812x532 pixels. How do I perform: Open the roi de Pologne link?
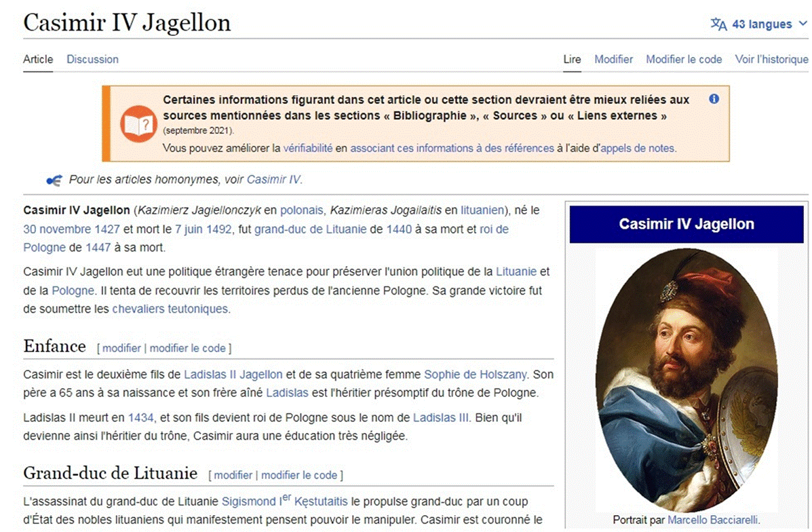[494, 229]
